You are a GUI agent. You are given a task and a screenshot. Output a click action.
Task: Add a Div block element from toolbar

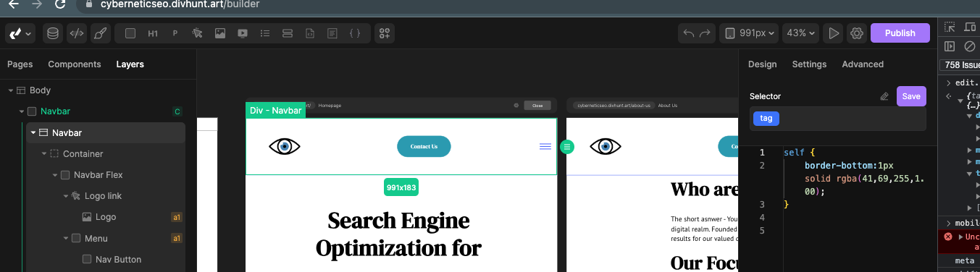point(130,33)
